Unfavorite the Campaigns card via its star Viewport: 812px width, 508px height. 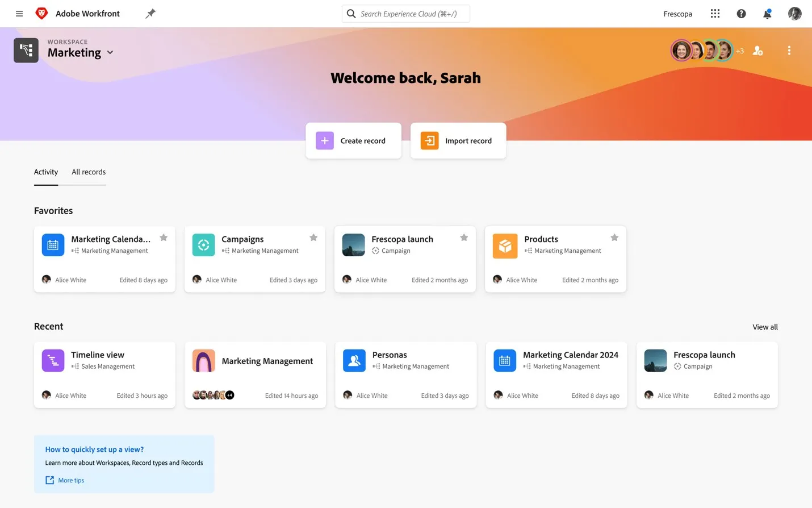[x=313, y=238]
